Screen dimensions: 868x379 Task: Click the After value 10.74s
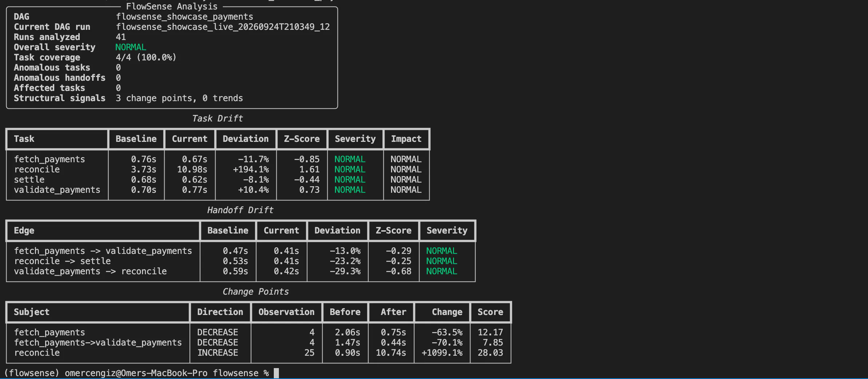[391, 353]
